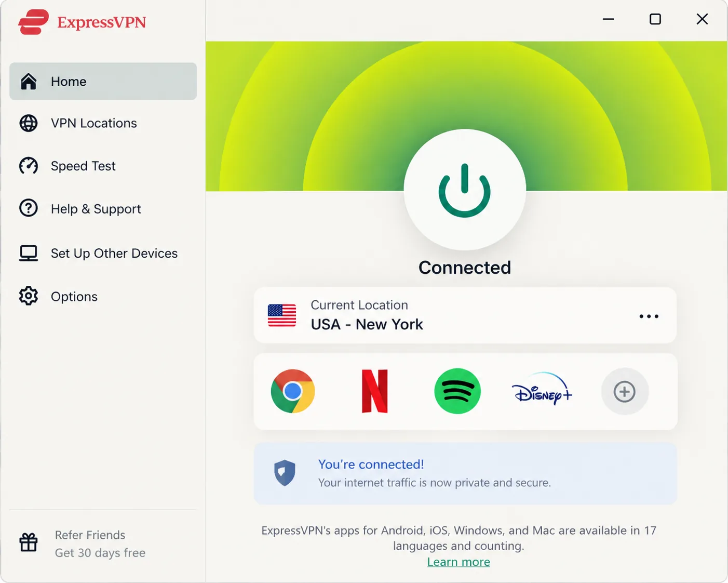728x583 pixels.
Task: Click the power button to disconnect VPN
Action: pyautogui.click(x=465, y=190)
